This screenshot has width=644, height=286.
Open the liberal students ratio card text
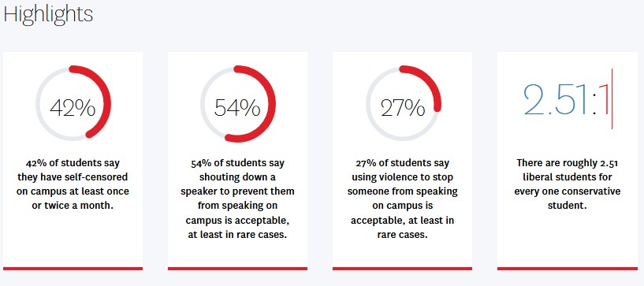coord(568,184)
